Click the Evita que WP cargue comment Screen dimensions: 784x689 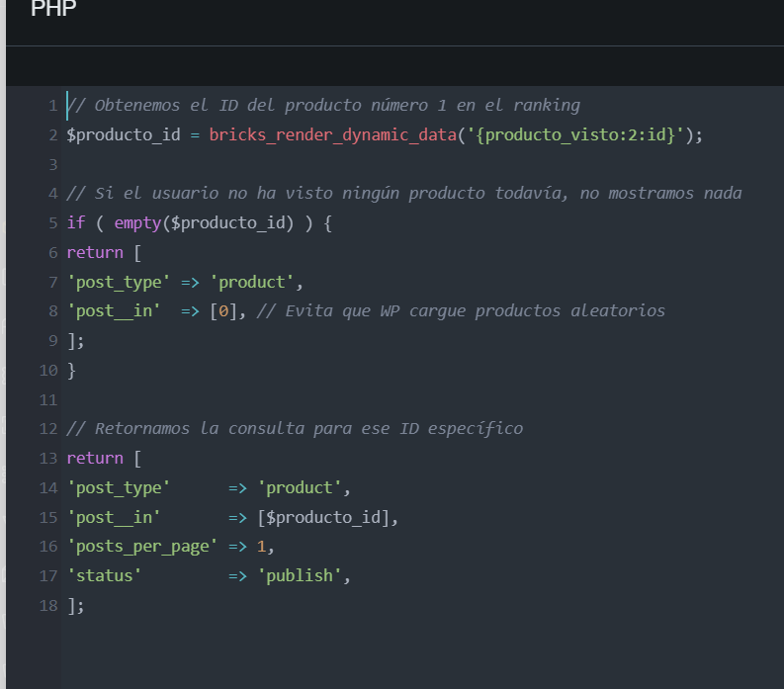(461, 311)
